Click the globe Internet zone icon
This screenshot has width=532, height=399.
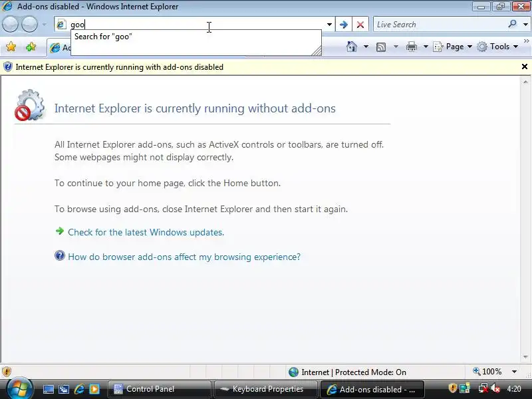click(x=293, y=372)
